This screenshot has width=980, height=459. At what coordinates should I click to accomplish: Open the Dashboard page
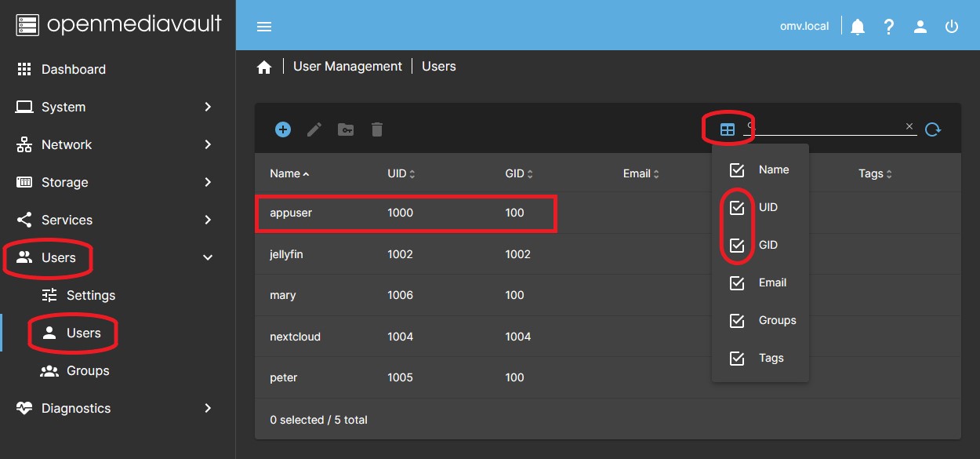(x=73, y=69)
